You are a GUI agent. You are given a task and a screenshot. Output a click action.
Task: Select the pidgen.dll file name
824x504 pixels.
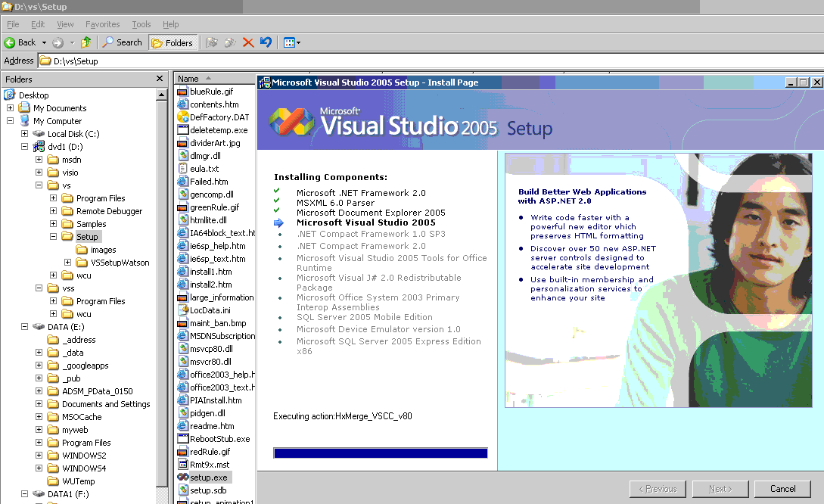207,413
